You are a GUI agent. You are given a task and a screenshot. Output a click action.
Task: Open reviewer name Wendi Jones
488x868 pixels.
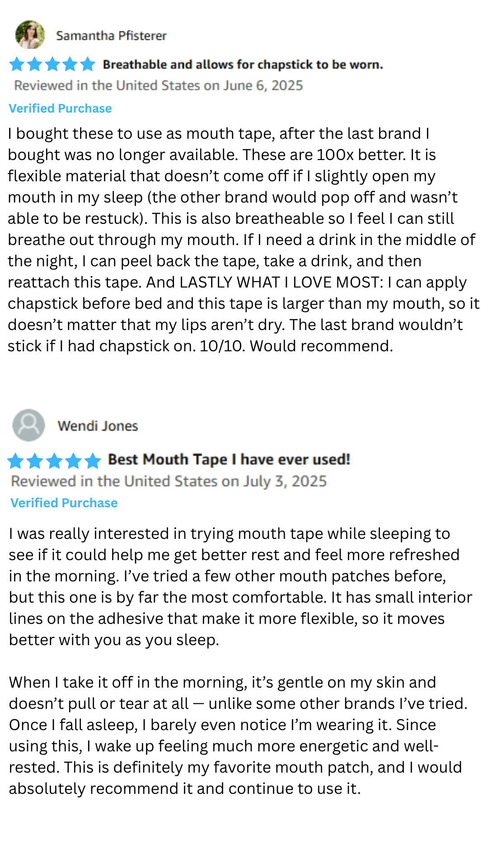coord(98,426)
